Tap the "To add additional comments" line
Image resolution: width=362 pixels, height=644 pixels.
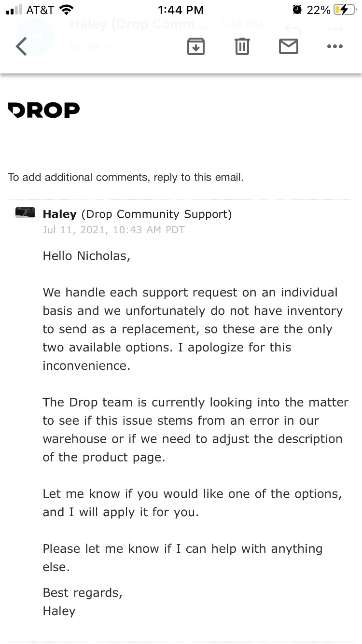tap(125, 177)
